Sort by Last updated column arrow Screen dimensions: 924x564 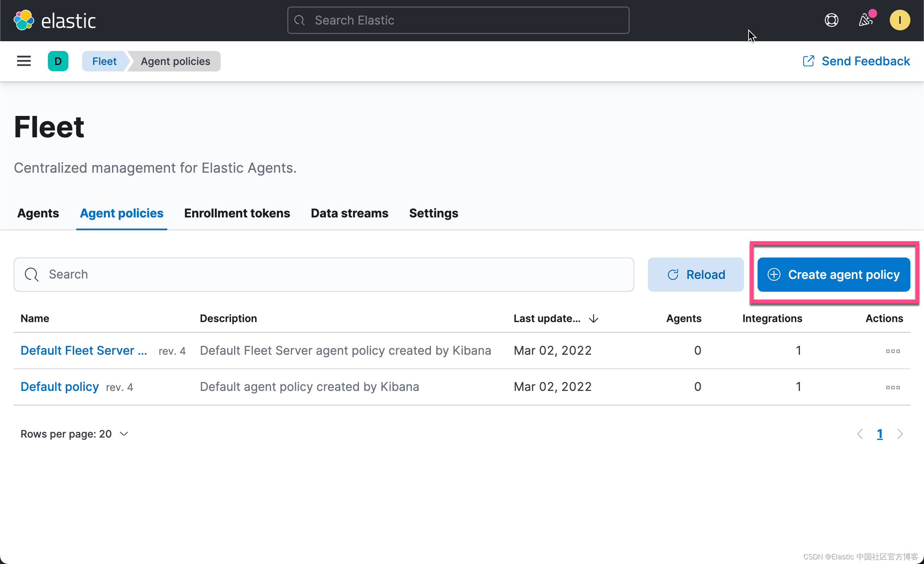(x=593, y=319)
